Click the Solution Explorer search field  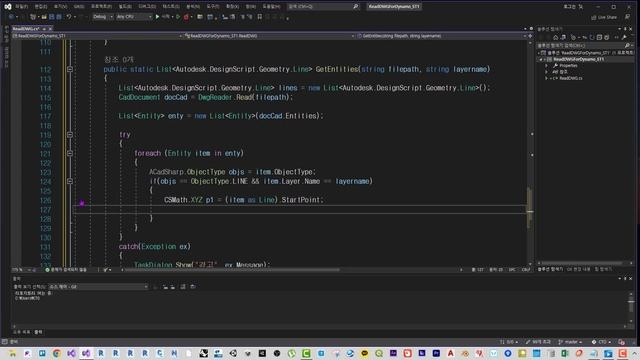584,45
